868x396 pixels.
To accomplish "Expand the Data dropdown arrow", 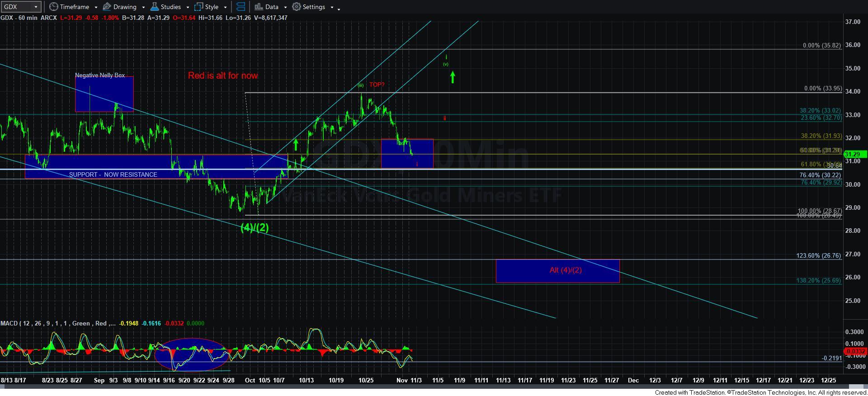I will [285, 7].
